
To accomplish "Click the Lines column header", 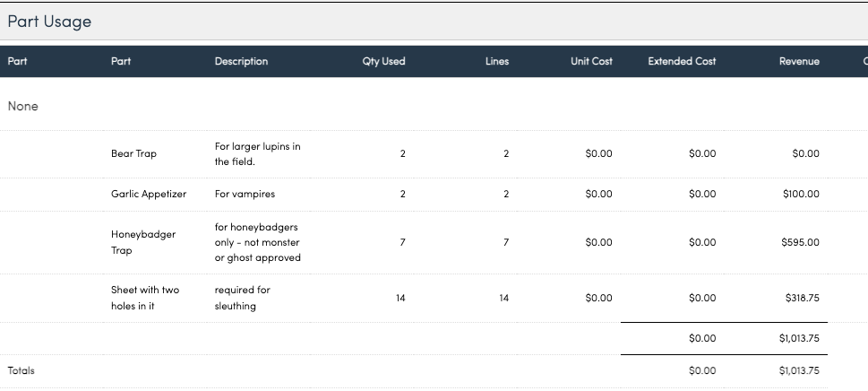I will pos(496,62).
